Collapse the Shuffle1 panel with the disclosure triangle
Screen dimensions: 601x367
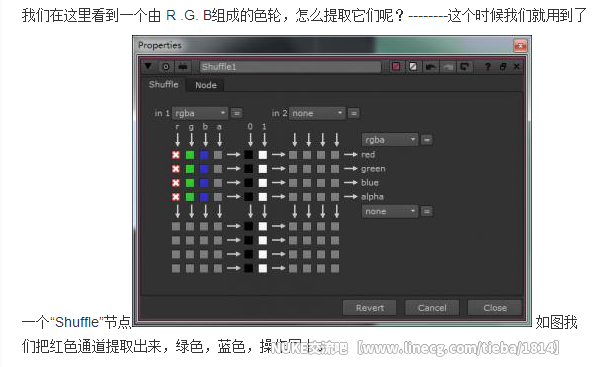coord(148,66)
